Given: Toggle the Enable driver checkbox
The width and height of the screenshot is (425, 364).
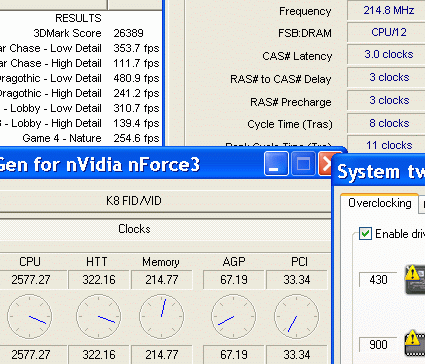Looking at the screenshot, I should click(366, 233).
